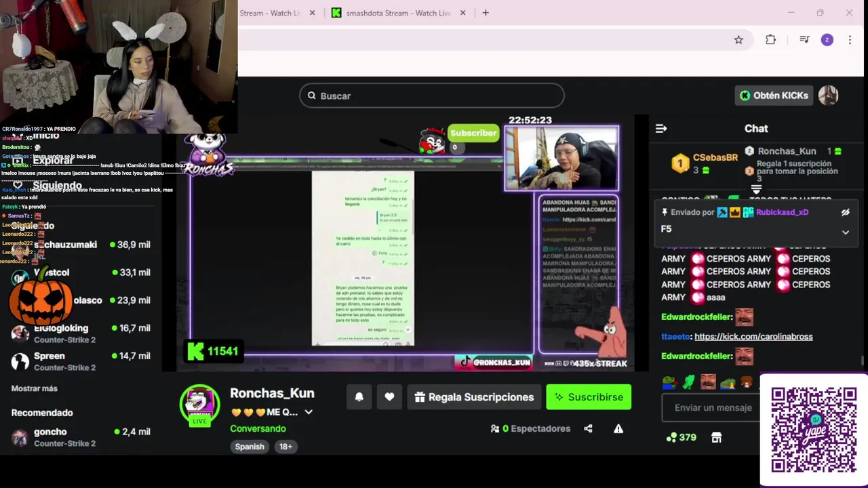Hide the pinned message with eye-slash icon
The width and height of the screenshot is (868, 488).
coord(845,212)
